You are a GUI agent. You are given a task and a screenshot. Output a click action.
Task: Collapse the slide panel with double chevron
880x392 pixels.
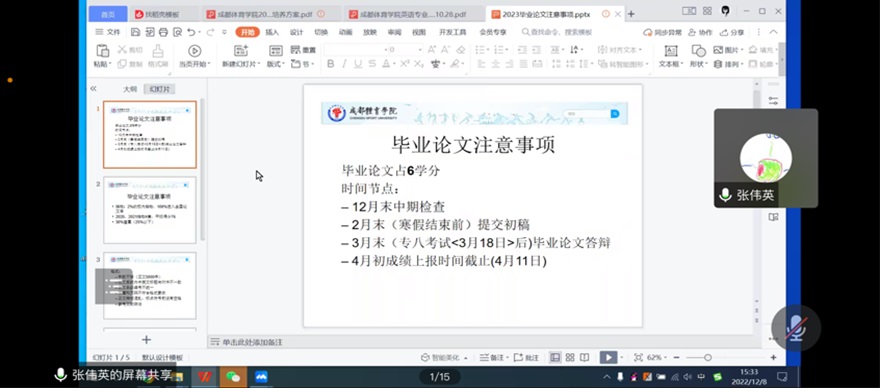[93, 89]
